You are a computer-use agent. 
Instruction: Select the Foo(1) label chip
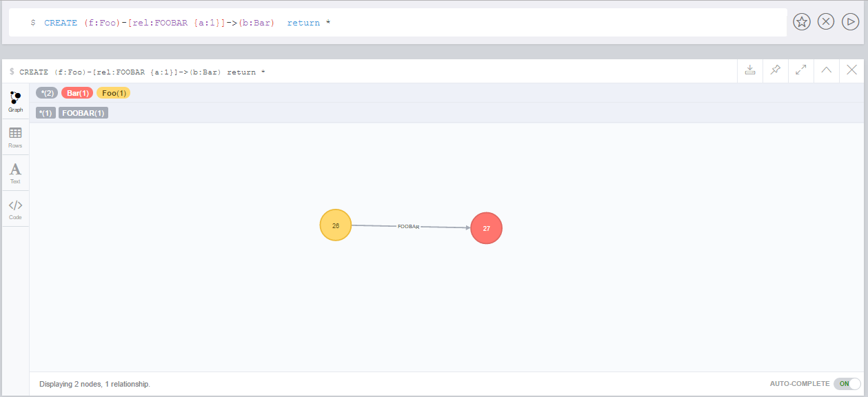point(113,92)
